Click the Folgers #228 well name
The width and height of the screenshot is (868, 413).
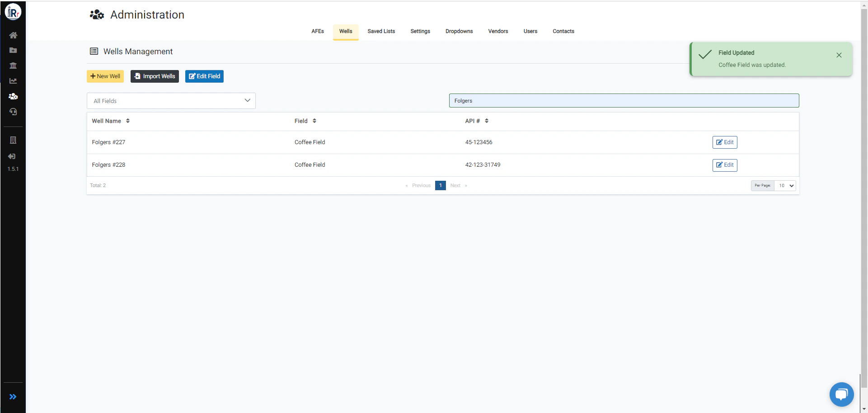[x=108, y=165]
